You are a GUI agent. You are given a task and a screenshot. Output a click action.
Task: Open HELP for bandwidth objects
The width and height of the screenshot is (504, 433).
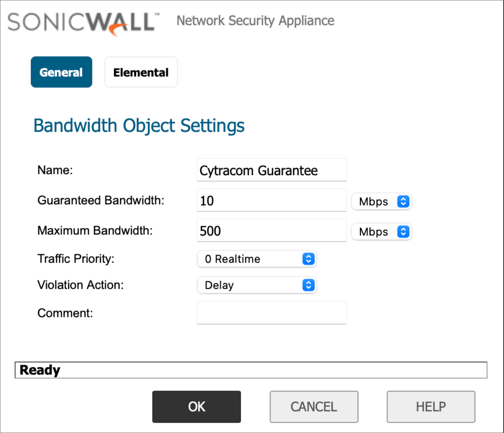click(431, 407)
